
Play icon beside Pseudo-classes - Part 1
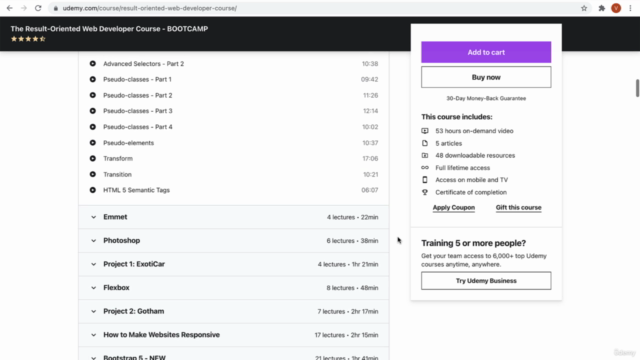pos(93,79)
